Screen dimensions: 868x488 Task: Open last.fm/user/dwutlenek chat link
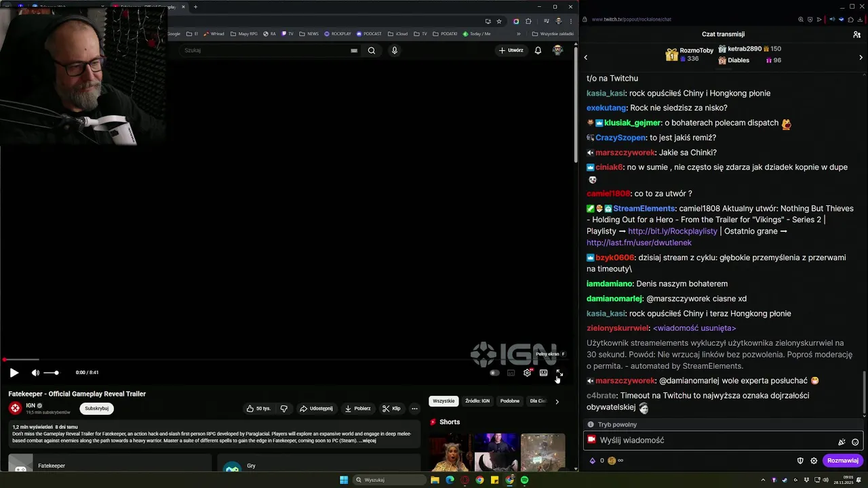[x=639, y=243]
